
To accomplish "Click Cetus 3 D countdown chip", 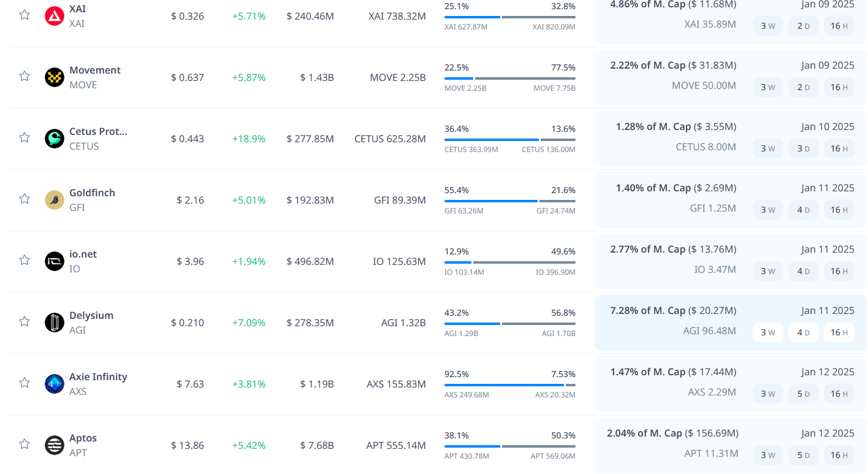I will [x=803, y=148].
